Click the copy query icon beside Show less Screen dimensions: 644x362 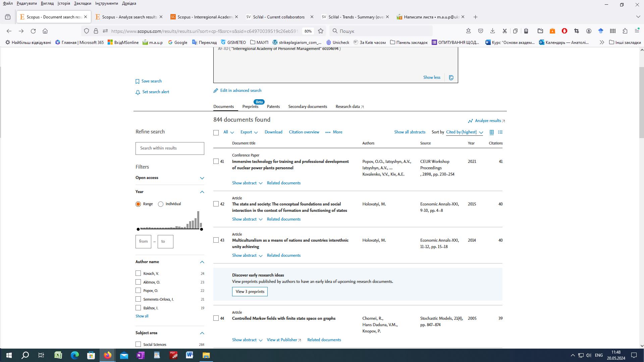point(451,78)
